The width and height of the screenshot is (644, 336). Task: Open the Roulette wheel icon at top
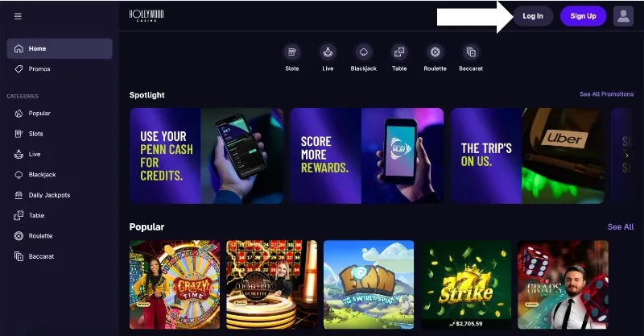435,52
